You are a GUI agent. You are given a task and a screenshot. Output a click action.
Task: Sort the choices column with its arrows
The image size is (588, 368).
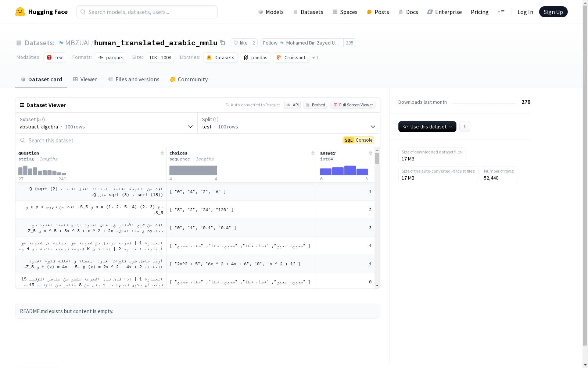(313, 153)
